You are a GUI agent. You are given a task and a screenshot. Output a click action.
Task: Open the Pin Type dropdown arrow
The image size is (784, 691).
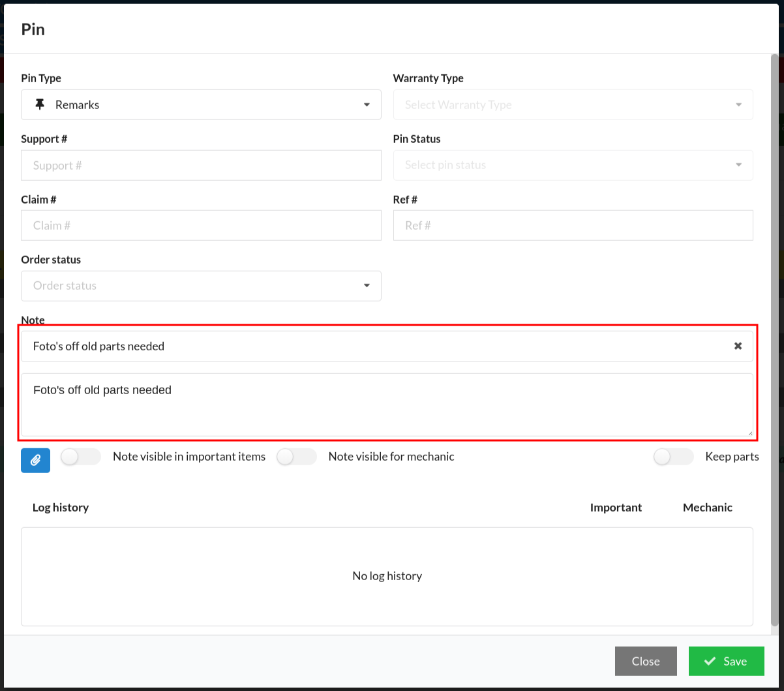tap(367, 104)
